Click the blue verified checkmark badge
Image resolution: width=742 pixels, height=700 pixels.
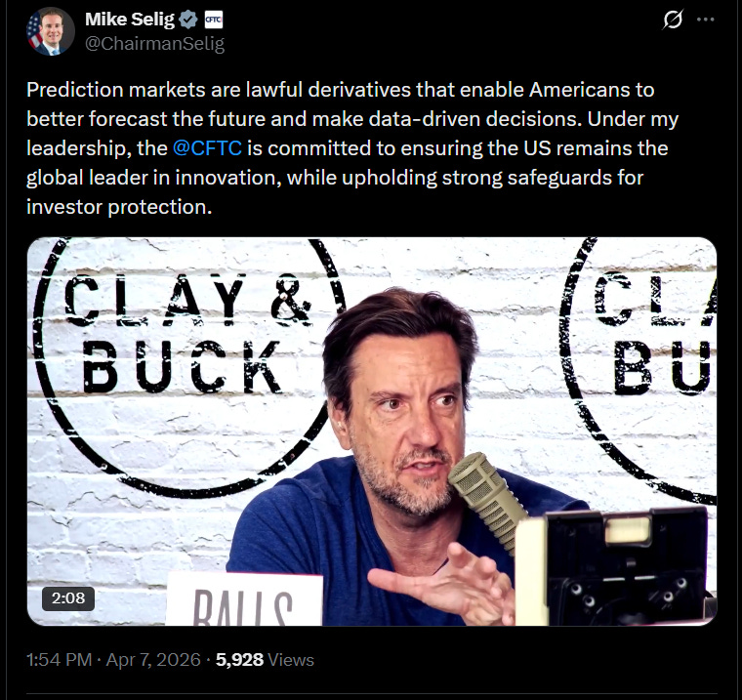click(x=188, y=20)
